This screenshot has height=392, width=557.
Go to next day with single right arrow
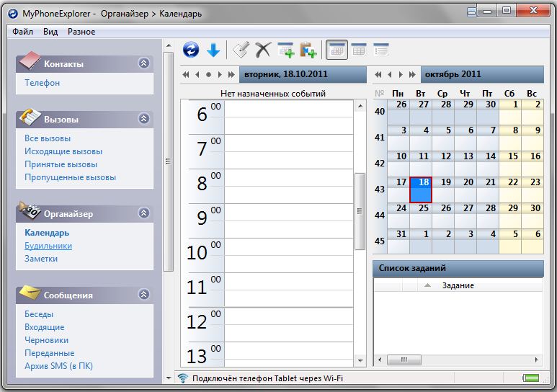pyautogui.click(x=220, y=75)
